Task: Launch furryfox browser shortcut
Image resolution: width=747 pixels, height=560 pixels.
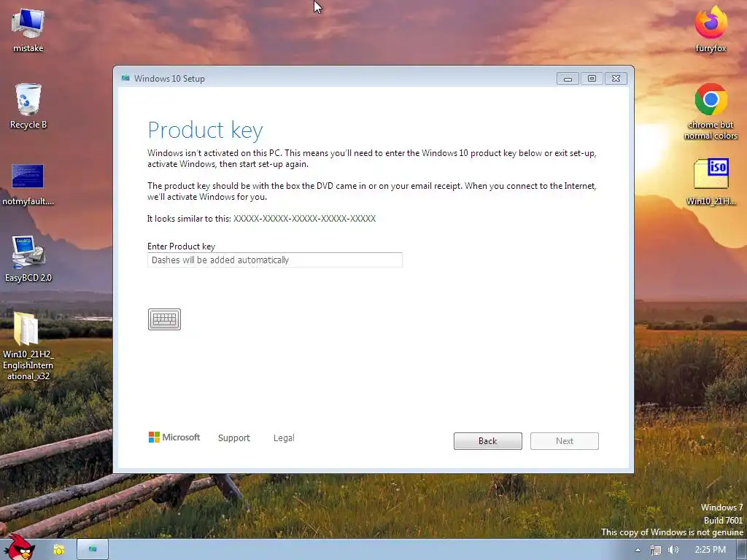Action: click(711, 28)
